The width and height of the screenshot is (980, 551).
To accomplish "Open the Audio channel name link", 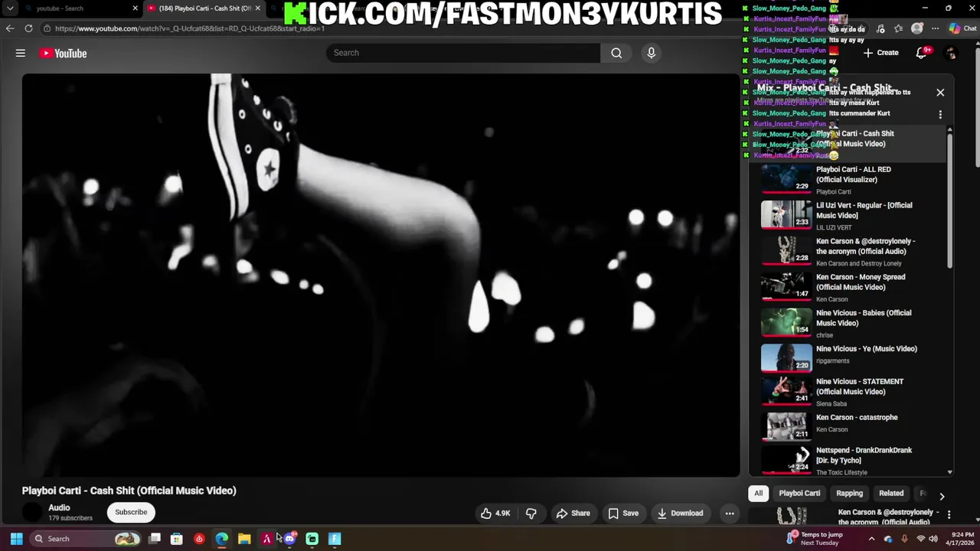I will coord(59,507).
